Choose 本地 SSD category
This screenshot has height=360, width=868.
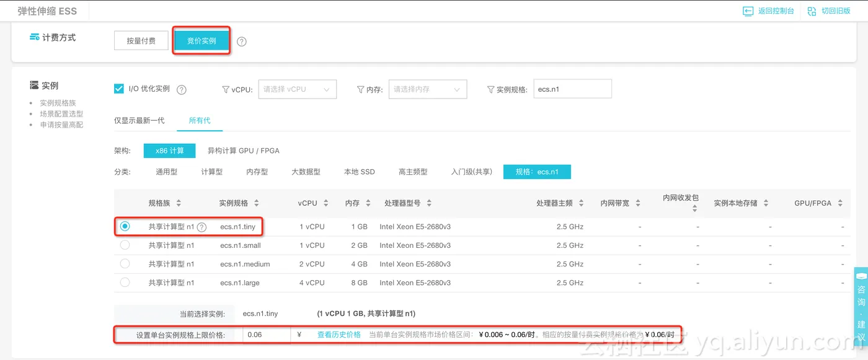pos(360,172)
